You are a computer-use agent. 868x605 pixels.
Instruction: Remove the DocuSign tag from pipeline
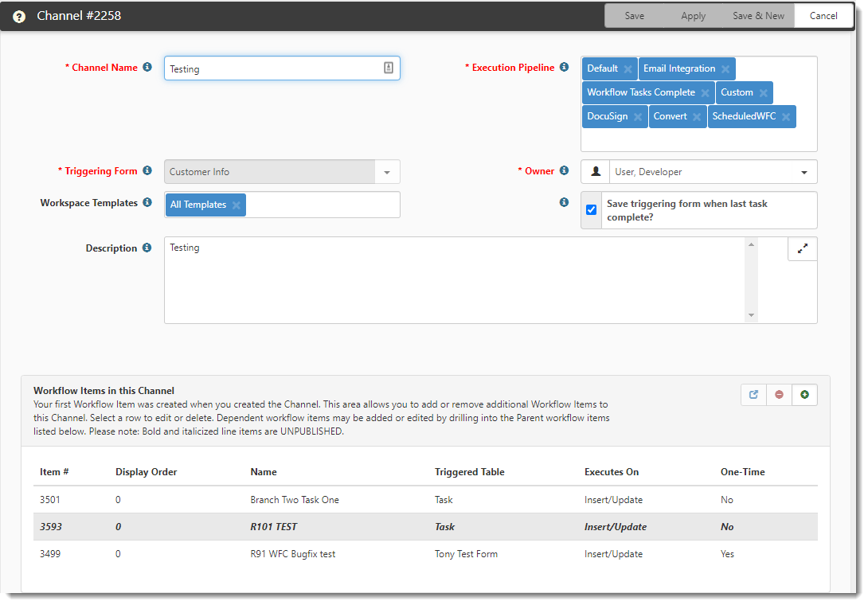click(x=637, y=117)
